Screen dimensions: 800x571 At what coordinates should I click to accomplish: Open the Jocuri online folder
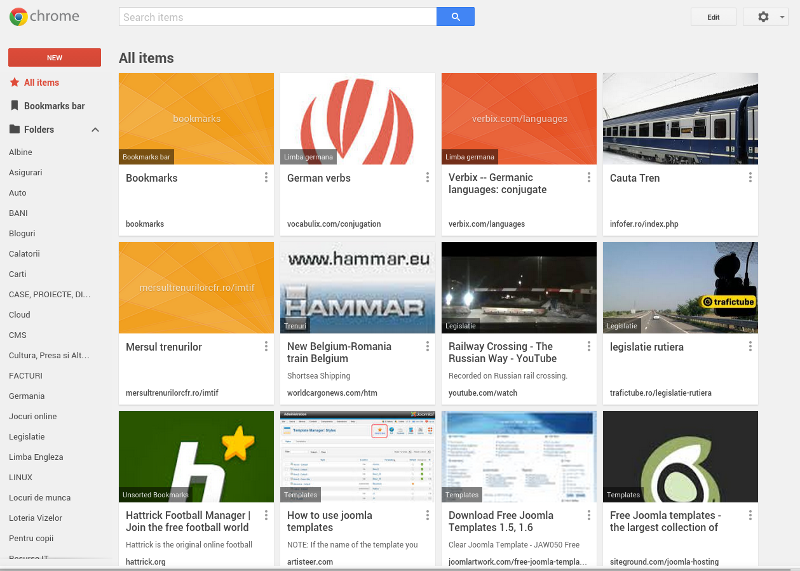point(33,416)
